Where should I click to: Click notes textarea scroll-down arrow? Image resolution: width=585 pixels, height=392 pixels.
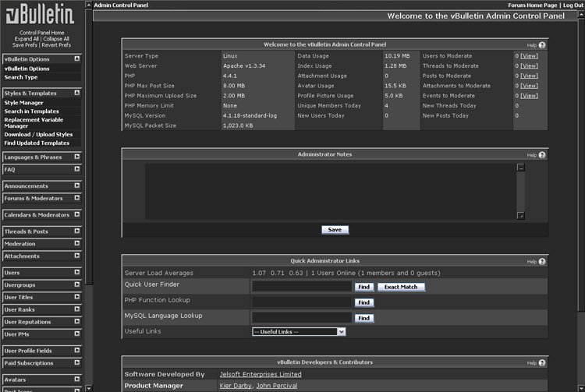521,216
